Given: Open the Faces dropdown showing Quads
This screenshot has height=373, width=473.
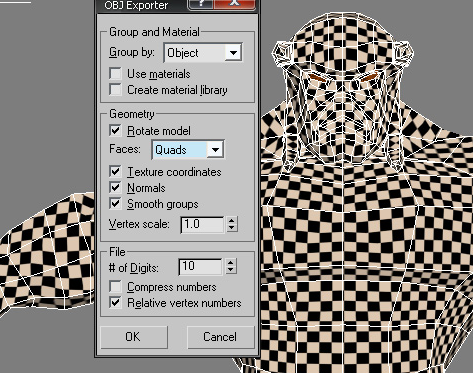Looking at the screenshot, I should pos(188,150).
